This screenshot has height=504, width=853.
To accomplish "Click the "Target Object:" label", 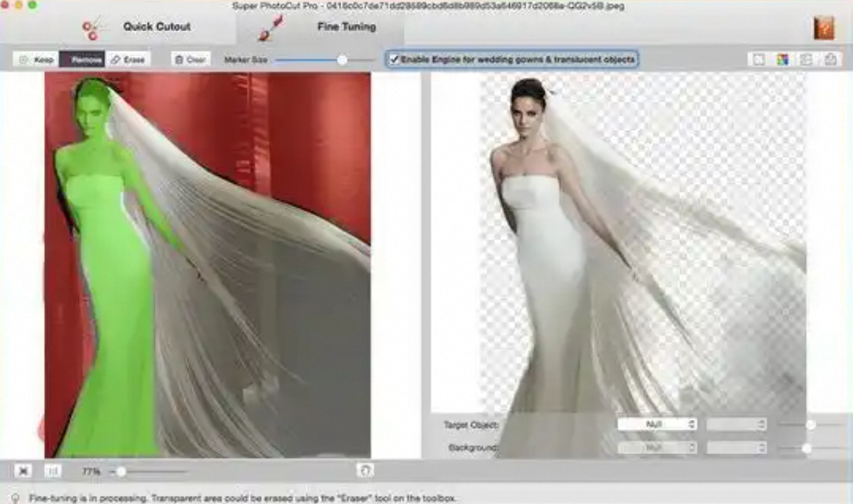I will [x=471, y=424].
